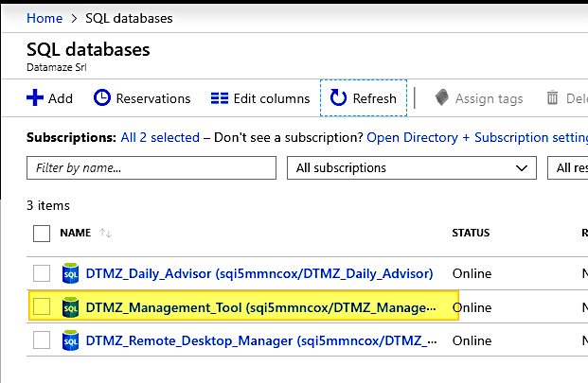This screenshot has width=588, height=383.
Task: Click the Refresh toolbar label
Action: [375, 98]
